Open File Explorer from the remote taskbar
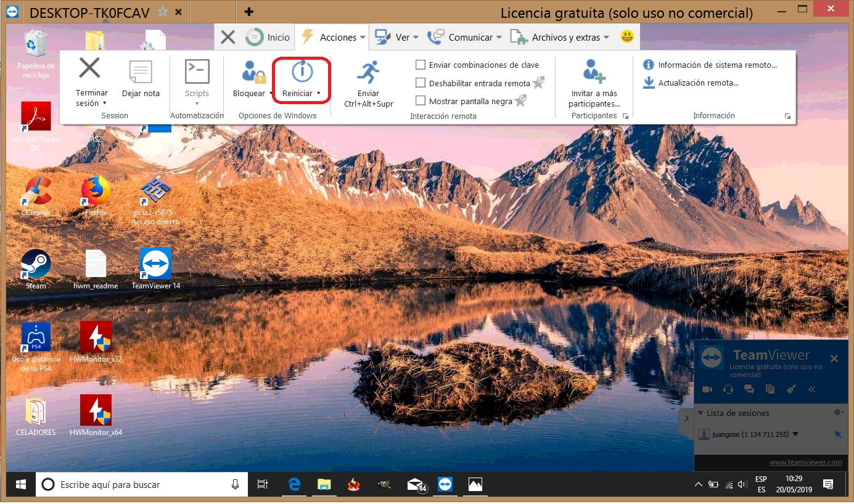Image resolution: width=854 pixels, height=504 pixels. (324, 485)
